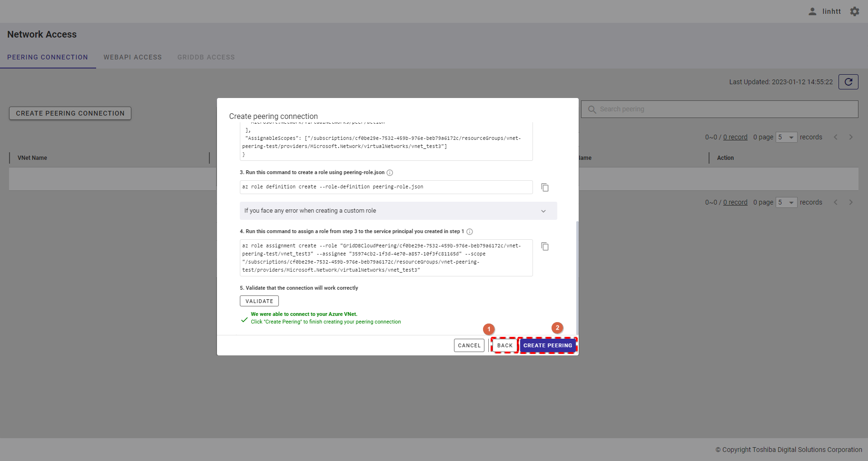Screen dimensions: 868x461
Task: Click the search magnifier icon
Action: tap(592, 109)
